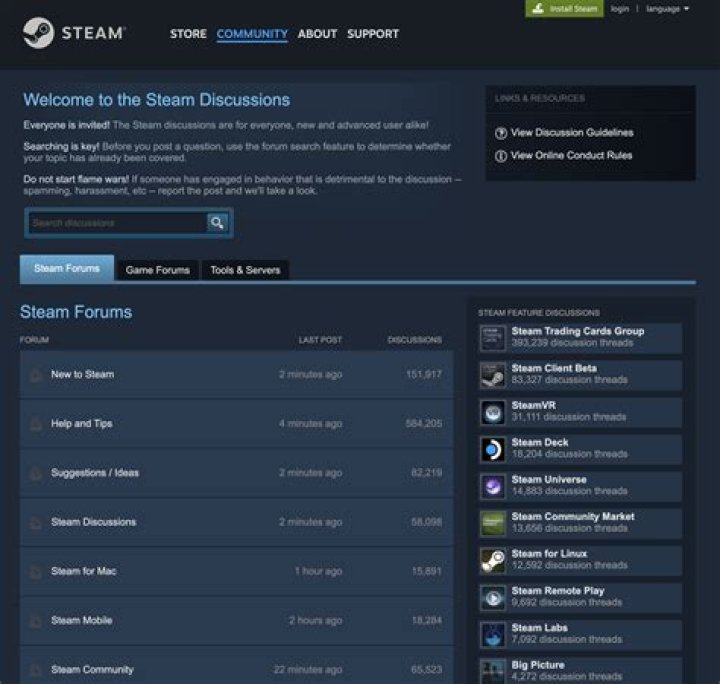Click the Install Steam download icon
This screenshot has width=720, height=684.
coord(539,8)
